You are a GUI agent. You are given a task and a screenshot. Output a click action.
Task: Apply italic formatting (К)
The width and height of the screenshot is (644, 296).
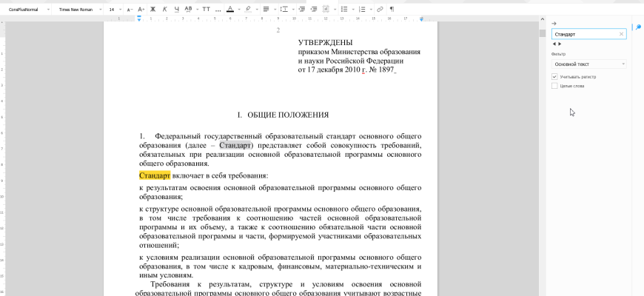point(164,9)
